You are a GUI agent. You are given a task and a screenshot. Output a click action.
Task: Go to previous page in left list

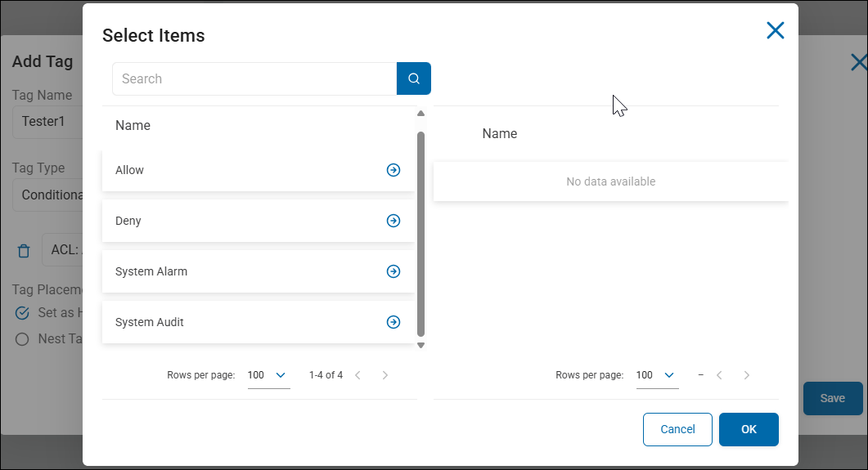[358, 375]
